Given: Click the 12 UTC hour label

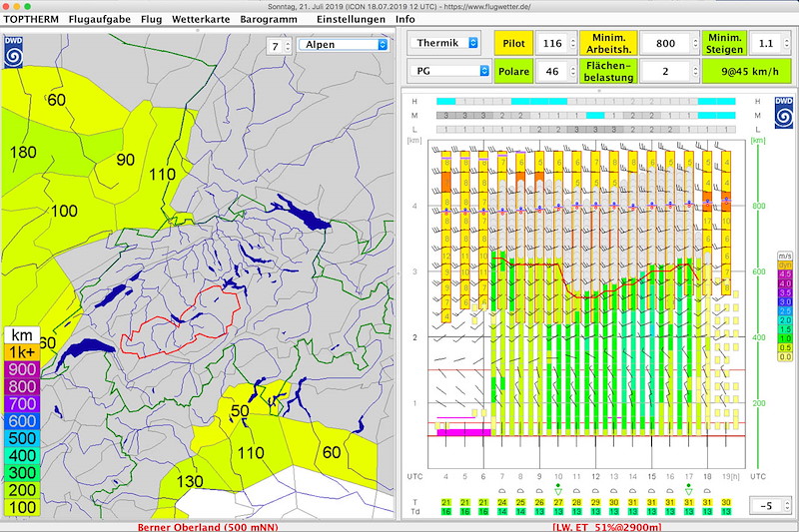Looking at the screenshot, I should [595, 476].
